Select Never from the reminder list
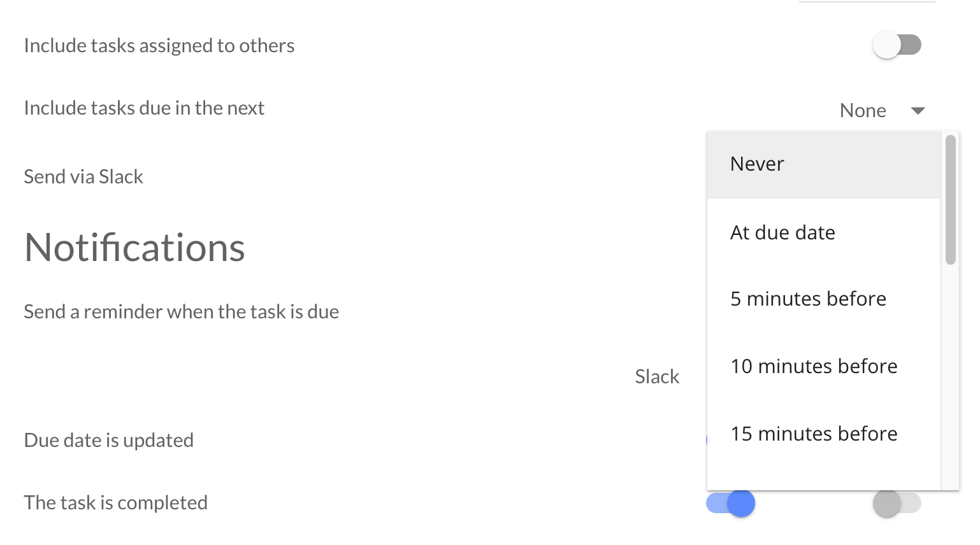 pyautogui.click(x=823, y=164)
